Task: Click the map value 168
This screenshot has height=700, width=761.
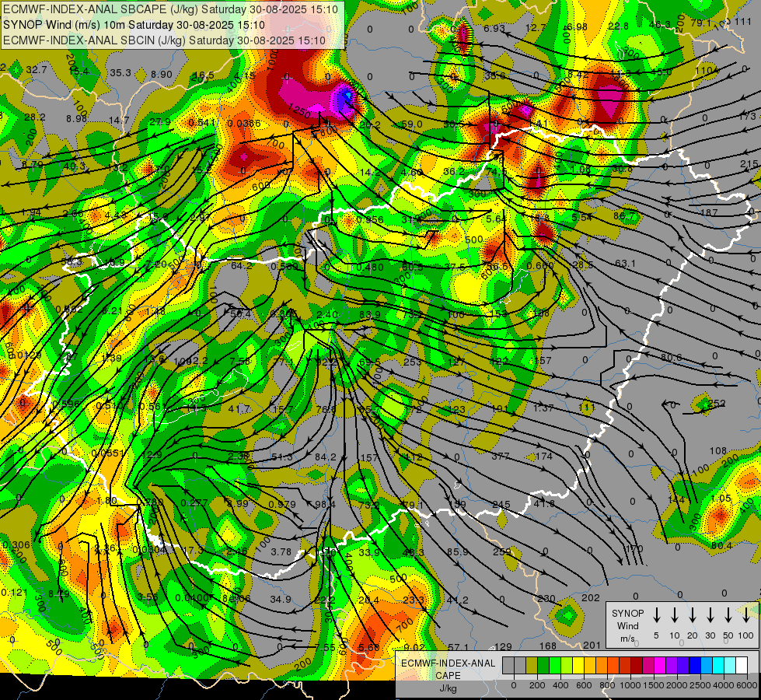Action: coord(547,646)
